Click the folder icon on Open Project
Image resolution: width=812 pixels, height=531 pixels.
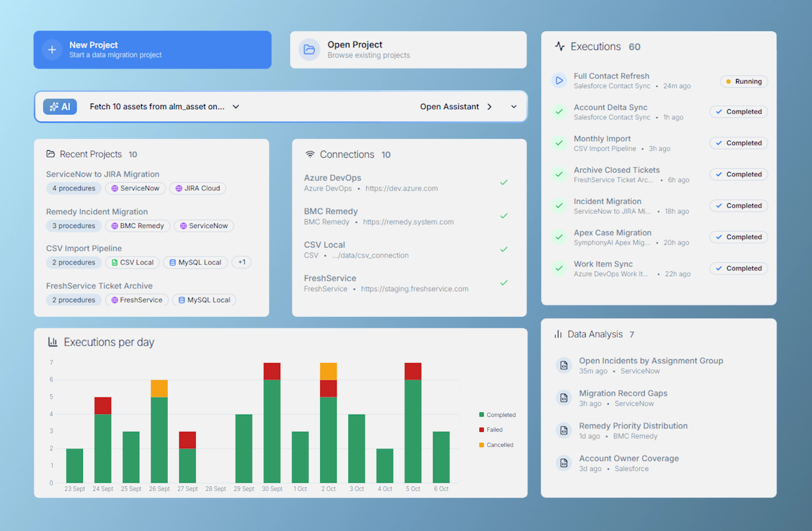309,50
